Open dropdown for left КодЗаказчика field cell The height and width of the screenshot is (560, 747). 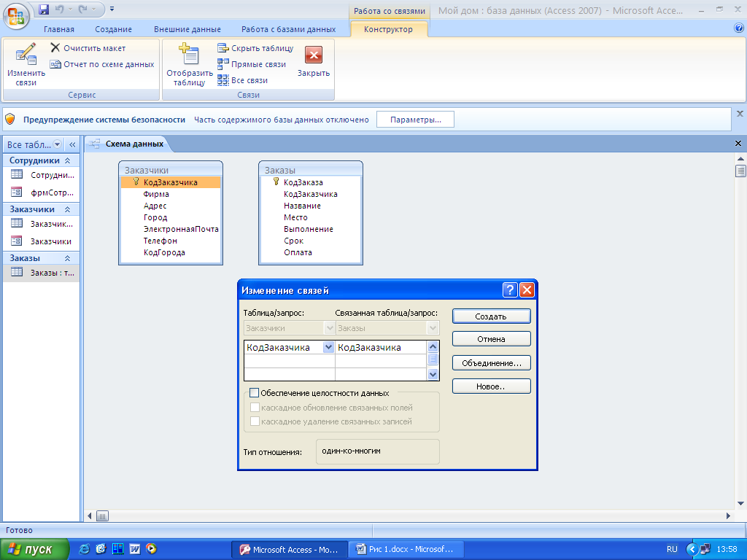[328, 347]
